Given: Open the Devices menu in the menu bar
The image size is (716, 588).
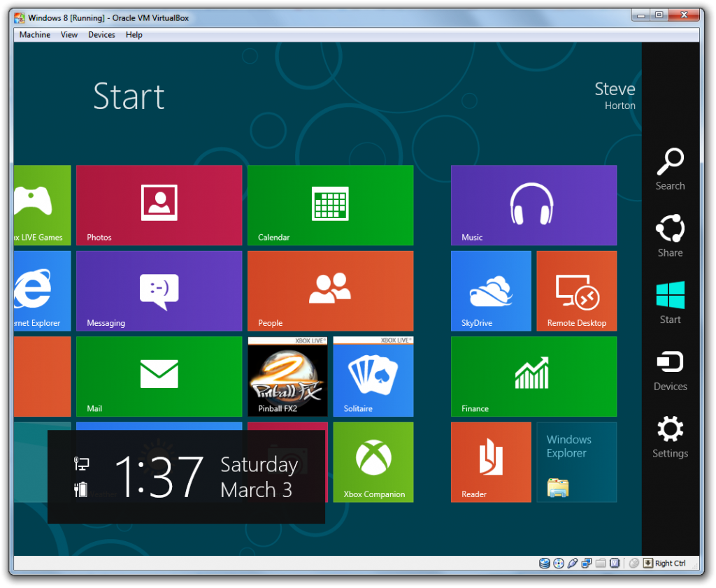Looking at the screenshot, I should pos(101,35).
